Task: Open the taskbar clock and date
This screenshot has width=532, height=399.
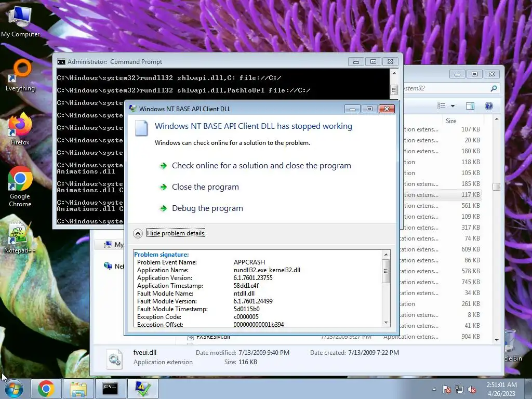Action: (x=501, y=389)
